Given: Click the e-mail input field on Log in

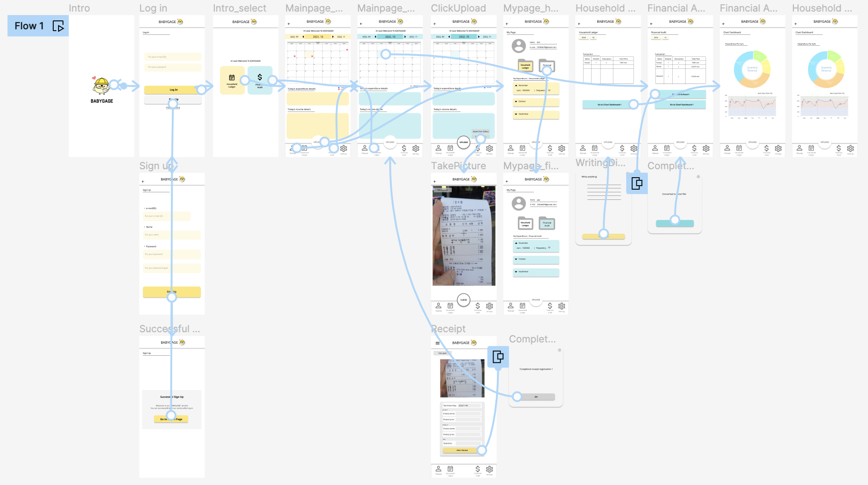Looking at the screenshot, I should tap(173, 57).
